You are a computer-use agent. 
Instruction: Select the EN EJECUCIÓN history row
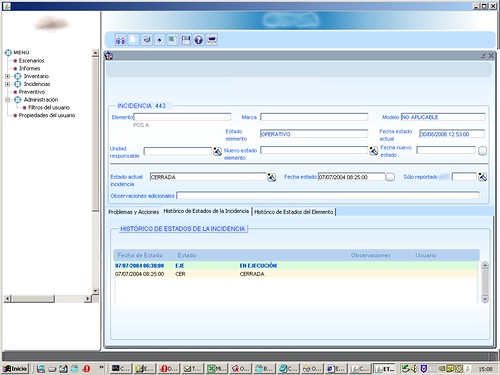point(295,266)
